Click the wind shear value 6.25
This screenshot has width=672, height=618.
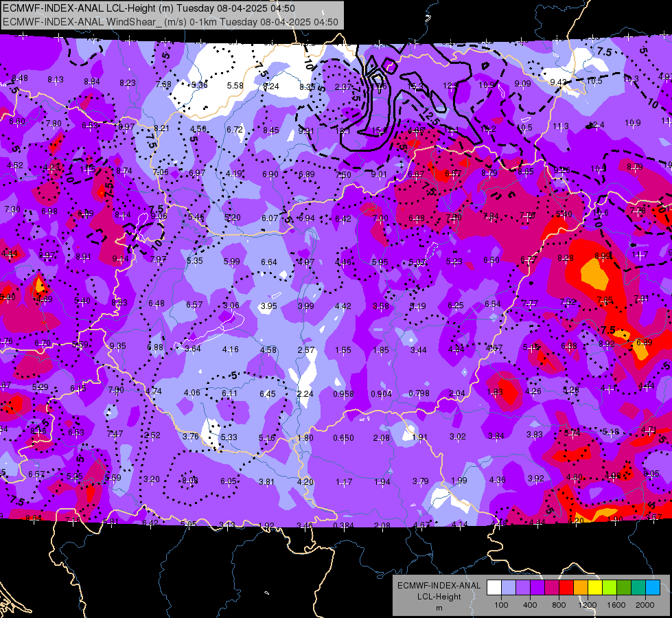pyautogui.click(x=456, y=305)
